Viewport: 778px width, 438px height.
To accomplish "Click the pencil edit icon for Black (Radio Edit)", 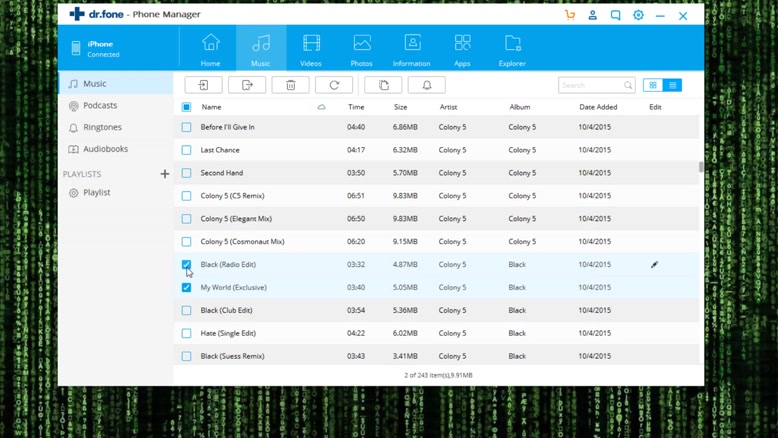I will click(x=654, y=265).
